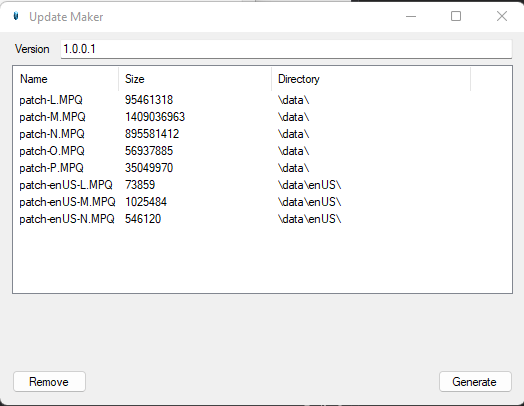524x406 pixels.
Task: Click empty area of the file list
Action: (262, 261)
